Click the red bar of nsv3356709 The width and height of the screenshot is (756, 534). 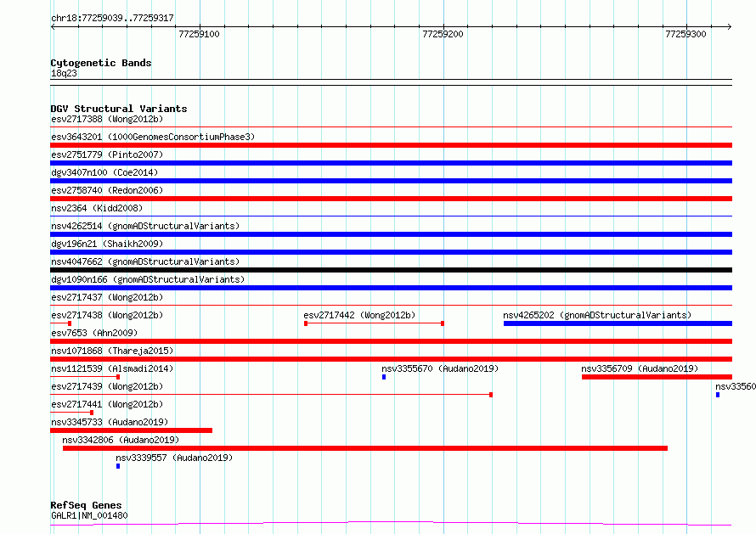(x=657, y=377)
